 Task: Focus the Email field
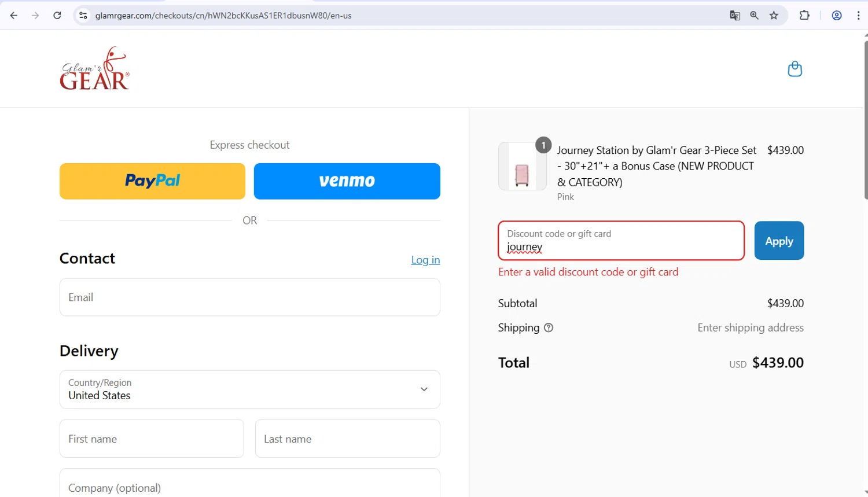click(x=250, y=297)
